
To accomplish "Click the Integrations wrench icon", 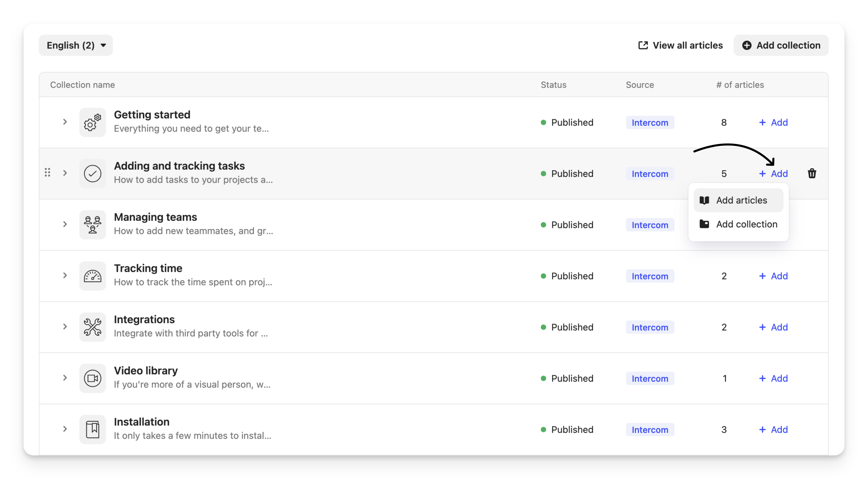I will click(x=92, y=327).
